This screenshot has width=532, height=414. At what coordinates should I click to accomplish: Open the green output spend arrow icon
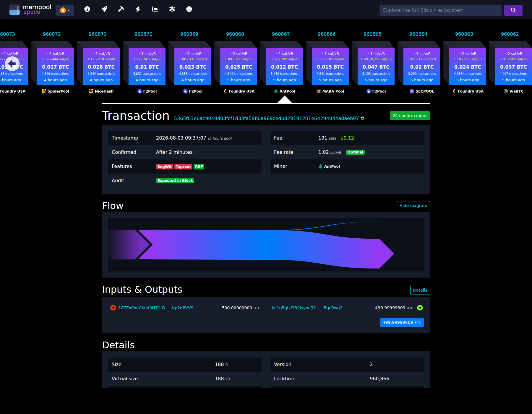point(420,308)
